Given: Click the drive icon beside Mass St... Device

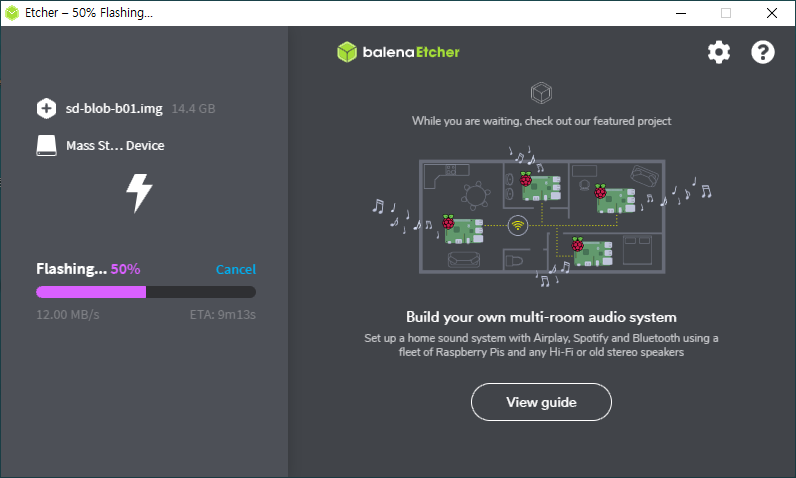Looking at the screenshot, I should click(46, 146).
